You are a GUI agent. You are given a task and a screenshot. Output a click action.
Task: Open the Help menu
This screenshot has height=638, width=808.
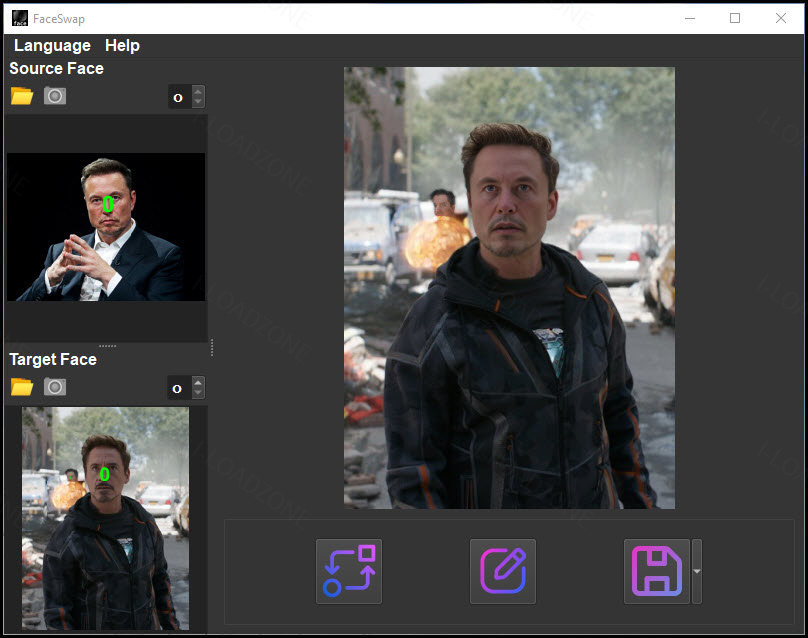tap(122, 45)
